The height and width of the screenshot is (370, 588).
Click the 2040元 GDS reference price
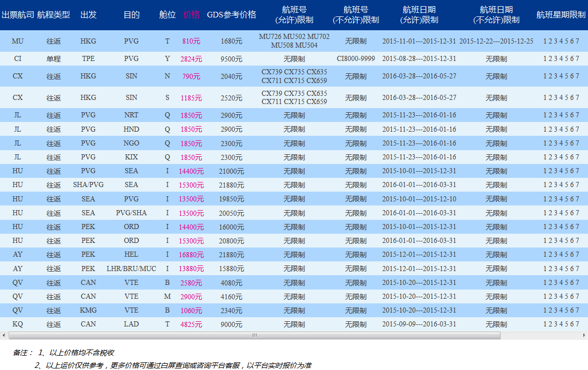(x=232, y=76)
